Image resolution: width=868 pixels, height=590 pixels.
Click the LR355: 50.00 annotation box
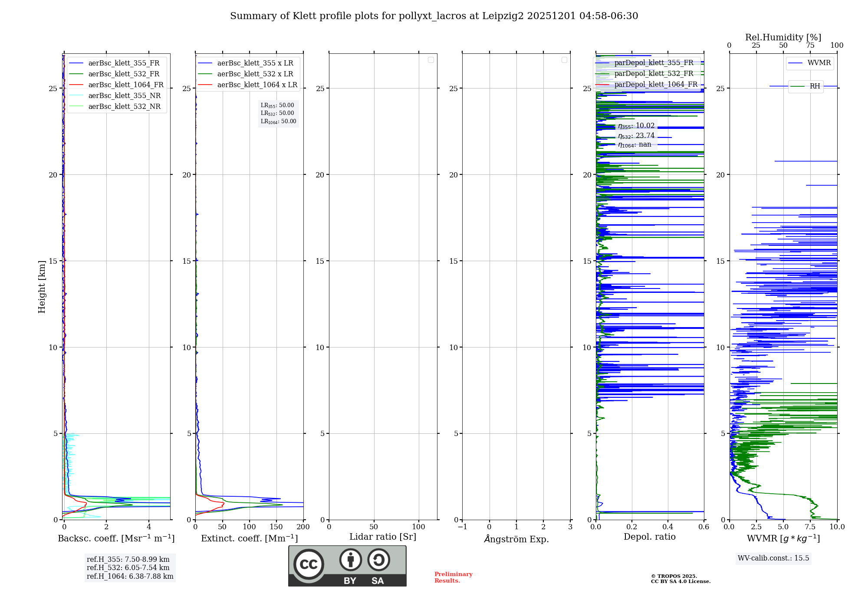coord(277,105)
